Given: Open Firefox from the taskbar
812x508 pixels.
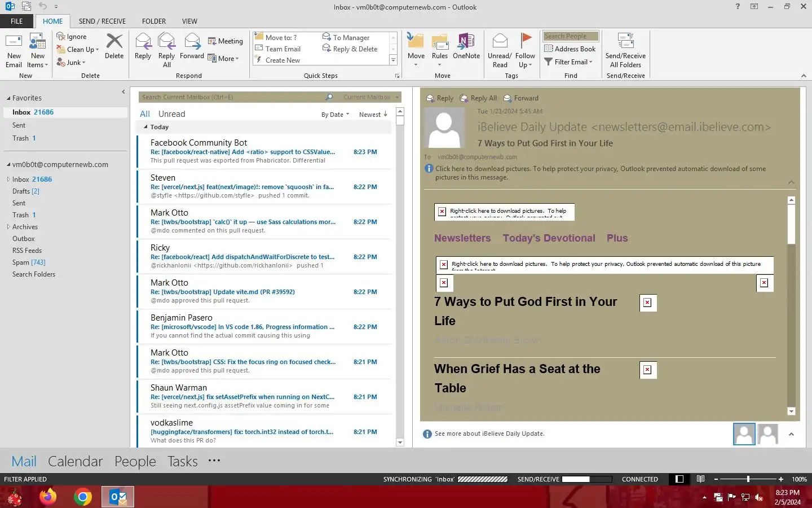Looking at the screenshot, I should click(48, 497).
